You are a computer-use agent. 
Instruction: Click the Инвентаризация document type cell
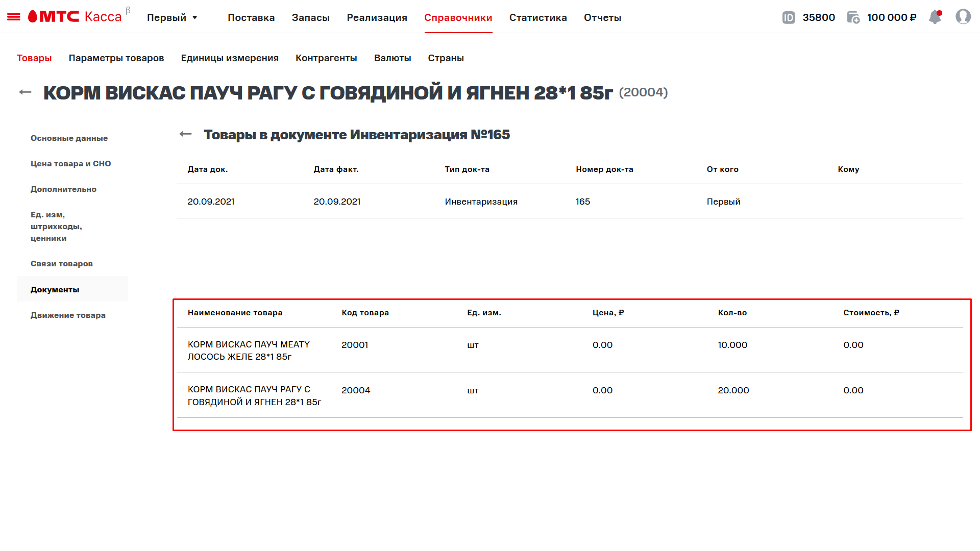pyautogui.click(x=481, y=202)
